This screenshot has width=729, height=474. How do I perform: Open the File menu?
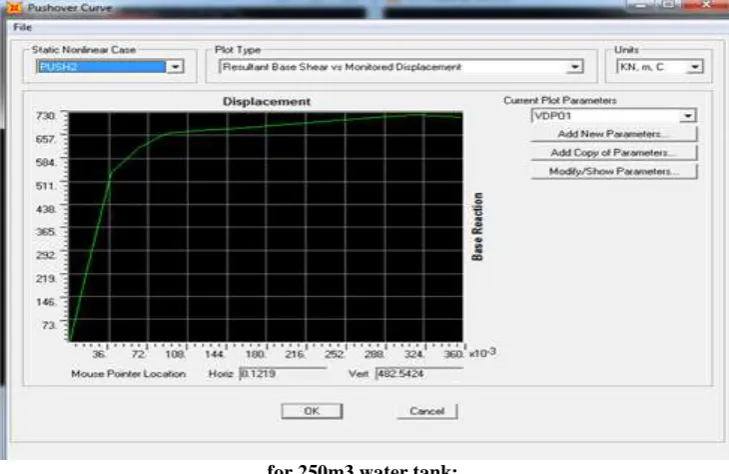[22, 27]
